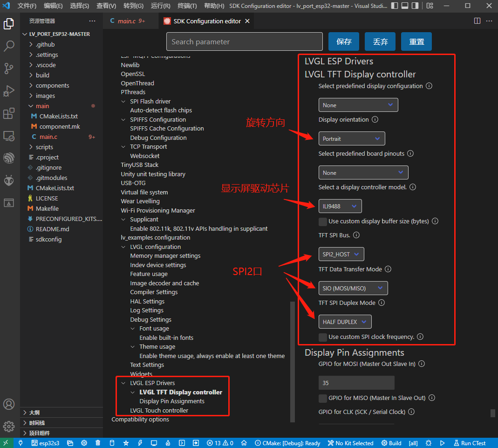Image resolution: width=498 pixels, height=448 pixels.
Task: Open the Remote Explorer view
Action: pos(9,136)
